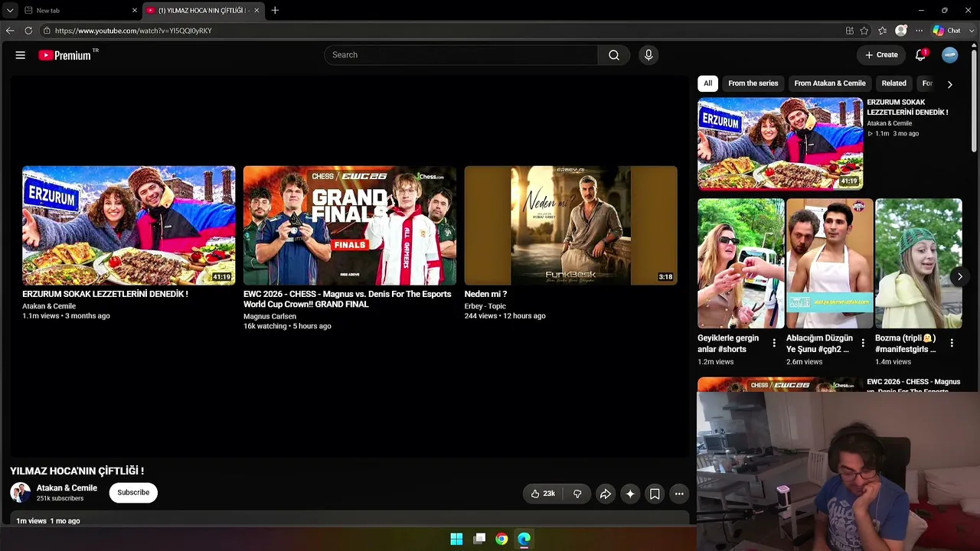Open options for Geyiklerle gergin anlar short
This screenshot has width=980, height=551.
[774, 344]
